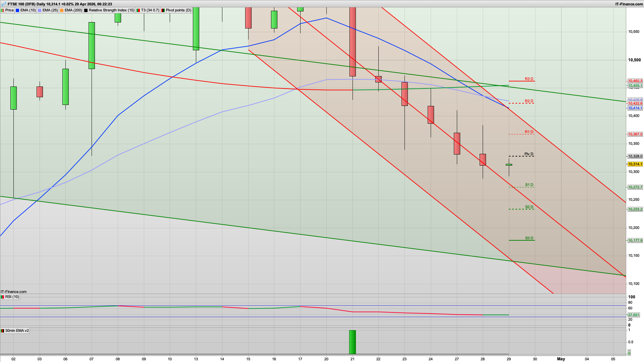Click the blue EMA (25) color swatch
644x362 pixels.
pyautogui.click(x=39, y=10)
